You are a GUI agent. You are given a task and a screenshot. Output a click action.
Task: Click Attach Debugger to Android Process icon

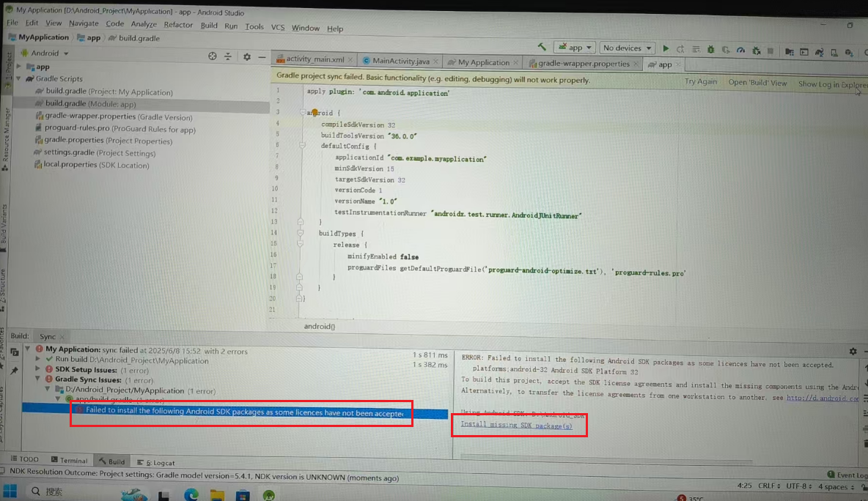[x=756, y=51]
